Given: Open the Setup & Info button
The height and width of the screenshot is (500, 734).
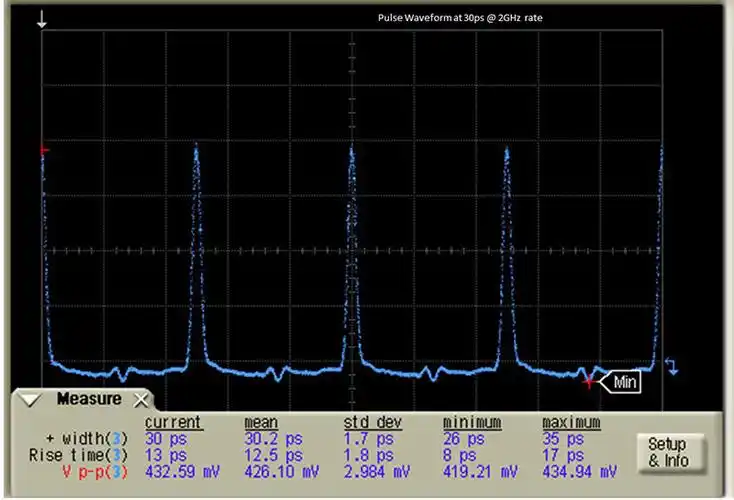Looking at the screenshot, I should click(x=668, y=452).
